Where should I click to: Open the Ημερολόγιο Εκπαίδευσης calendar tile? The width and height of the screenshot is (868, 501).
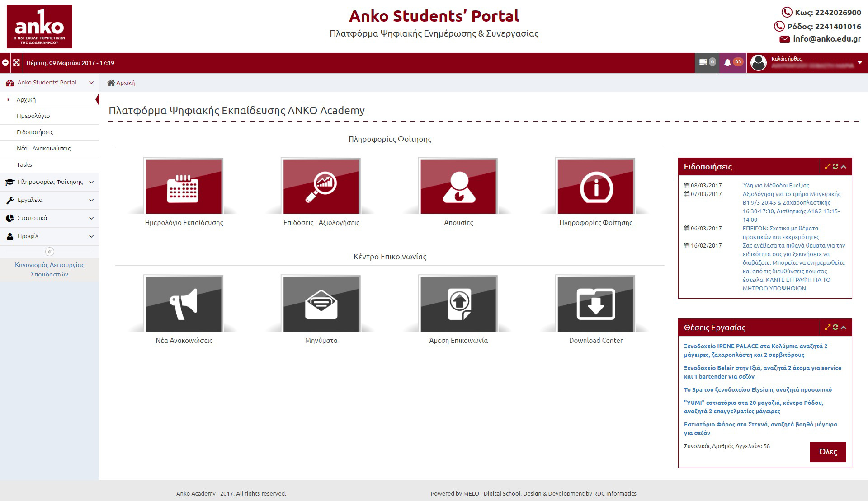pos(184,186)
